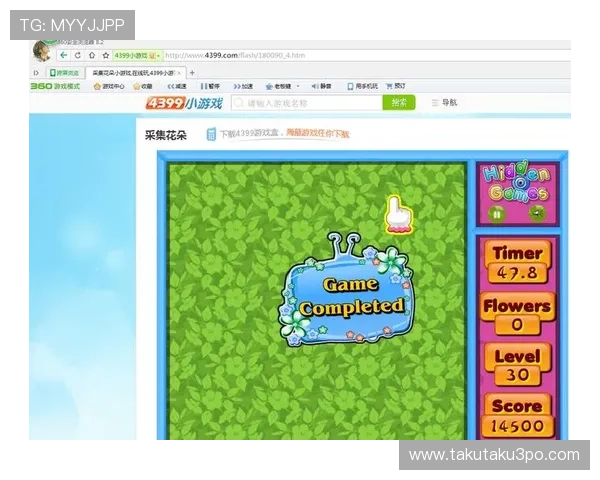600x480 pixels.
Task: Slow the game with the 减速 button
Action: coord(177,87)
